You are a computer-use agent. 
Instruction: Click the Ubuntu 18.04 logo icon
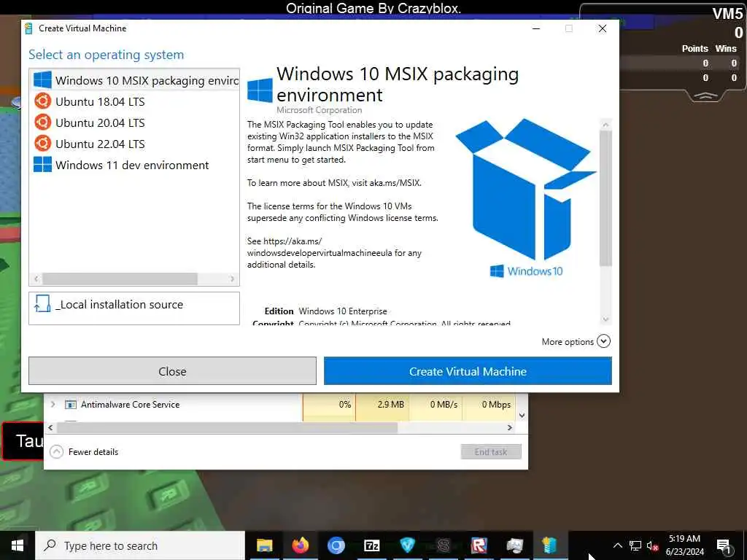pyautogui.click(x=42, y=101)
